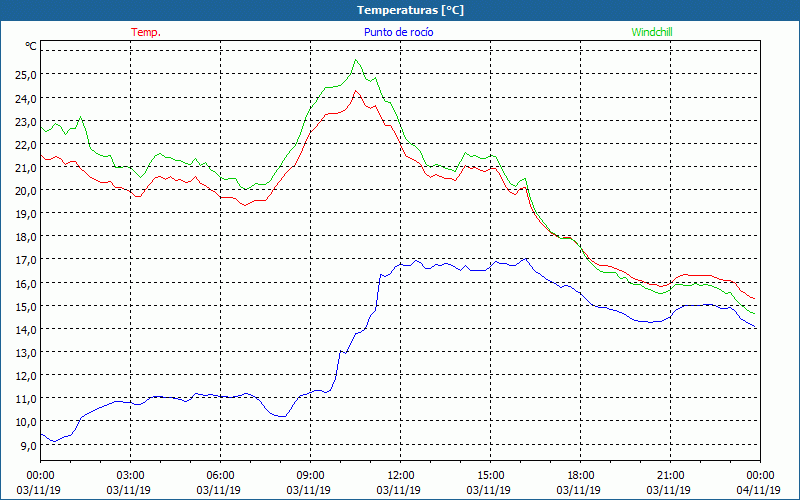The height and width of the screenshot is (500, 800).
Task: Click the 15,0 y-axis value
Action: 26,307
